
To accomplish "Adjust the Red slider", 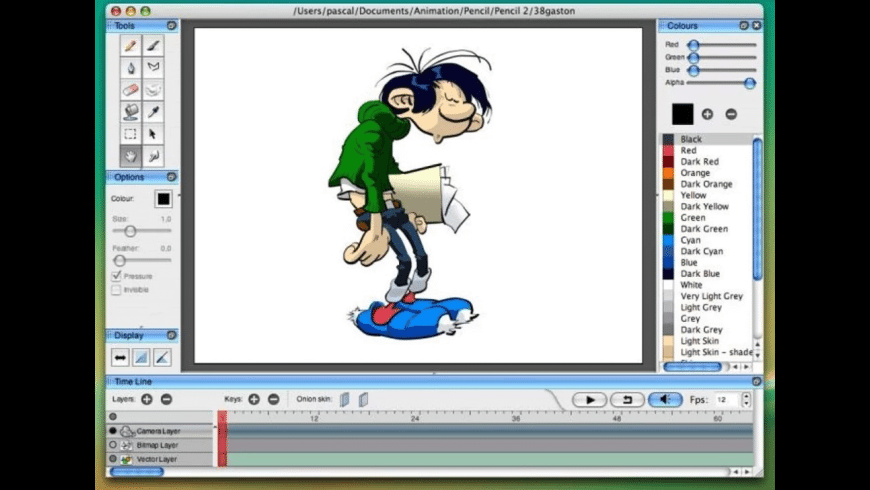I will click(x=694, y=45).
